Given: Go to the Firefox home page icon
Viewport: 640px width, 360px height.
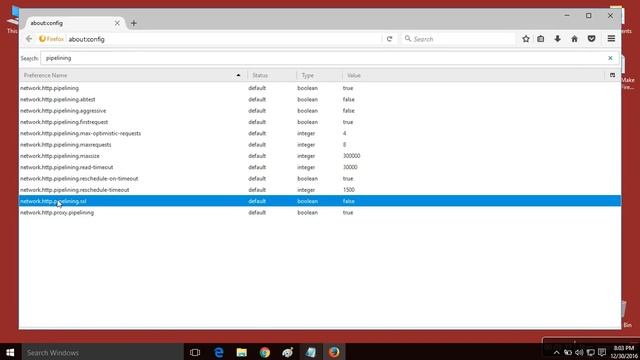Looking at the screenshot, I should 574,39.
